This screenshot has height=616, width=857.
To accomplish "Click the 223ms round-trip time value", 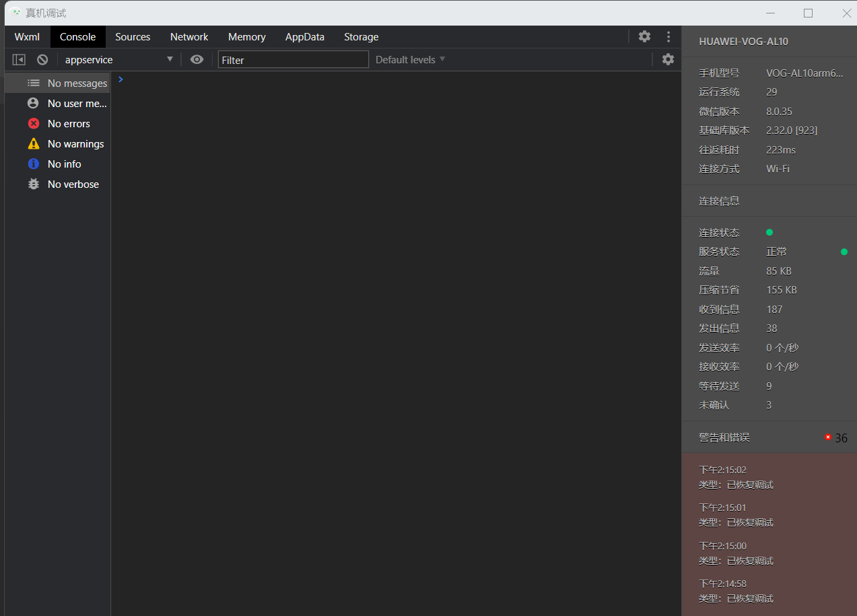I will (781, 150).
